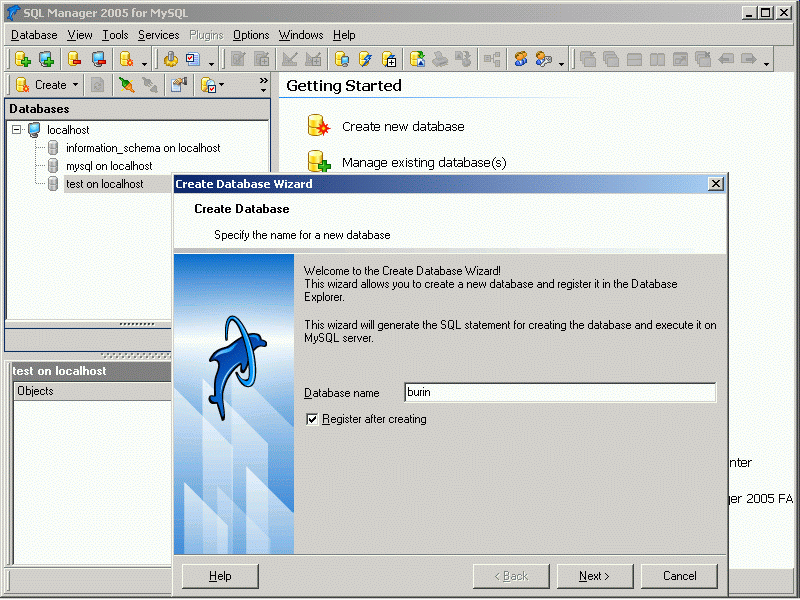Open the Help menu in the menu bar
This screenshot has height=600, width=800.
click(344, 35)
